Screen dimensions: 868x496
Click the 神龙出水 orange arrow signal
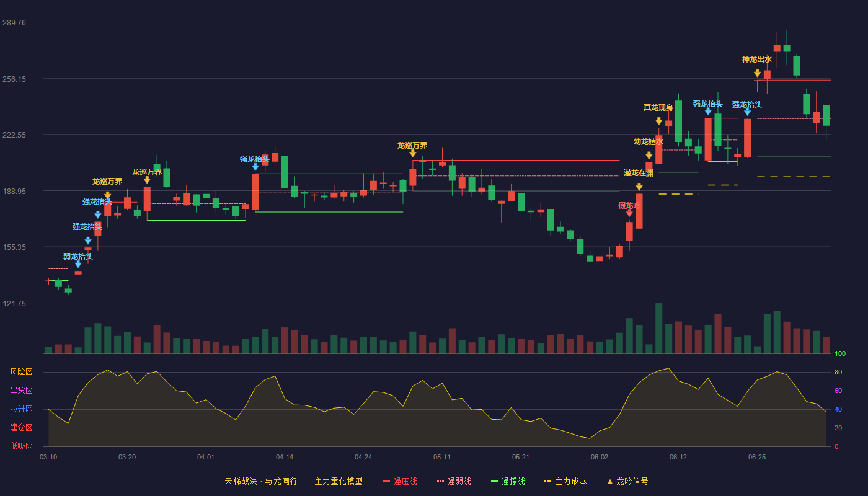758,73
